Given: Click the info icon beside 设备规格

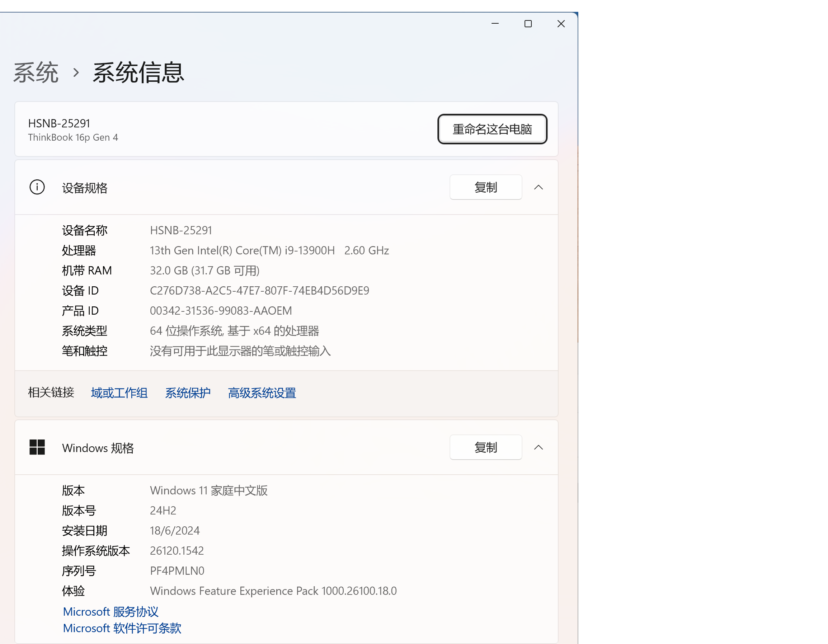Looking at the screenshot, I should coord(37,187).
